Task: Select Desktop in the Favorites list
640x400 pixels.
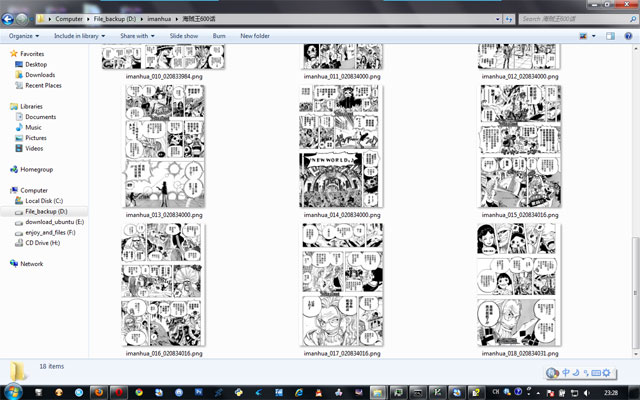Action: point(36,64)
